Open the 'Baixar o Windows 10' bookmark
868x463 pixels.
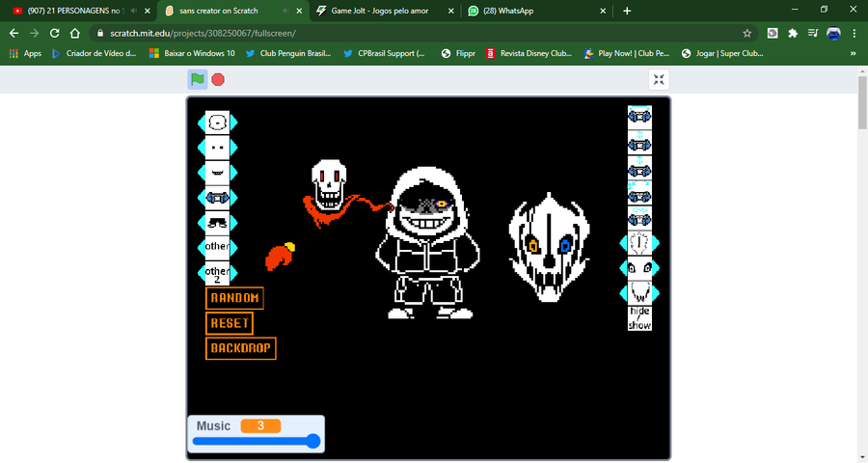coord(192,53)
